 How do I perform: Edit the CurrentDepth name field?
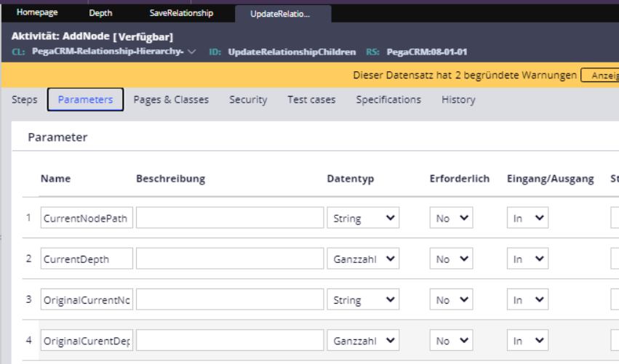87,259
